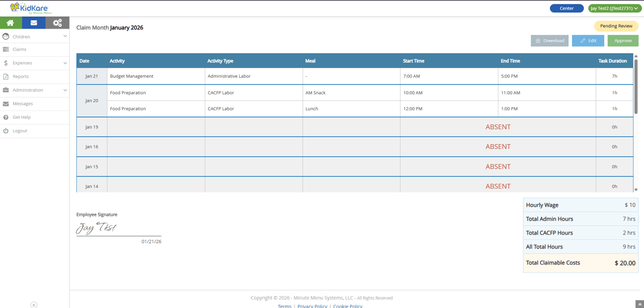Select the Administrative Labor cell
This screenshot has width=644, height=308.
pyautogui.click(x=254, y=76)
